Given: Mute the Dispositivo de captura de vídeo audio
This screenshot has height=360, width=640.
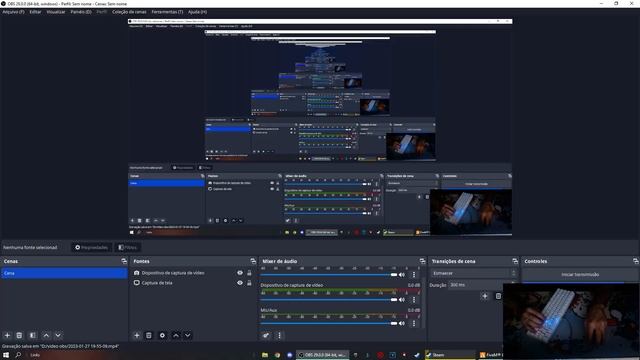Looking at the screenshot, I should (402, 300).
